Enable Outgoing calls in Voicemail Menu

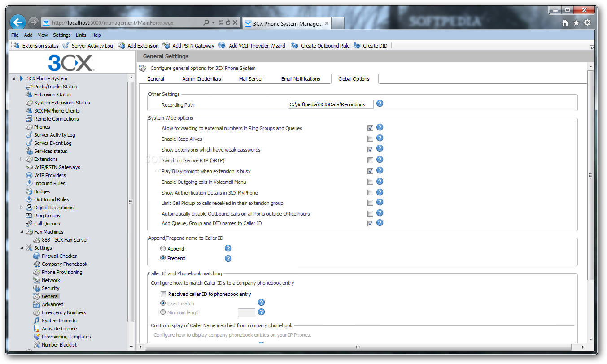click(x=370, y=182)
